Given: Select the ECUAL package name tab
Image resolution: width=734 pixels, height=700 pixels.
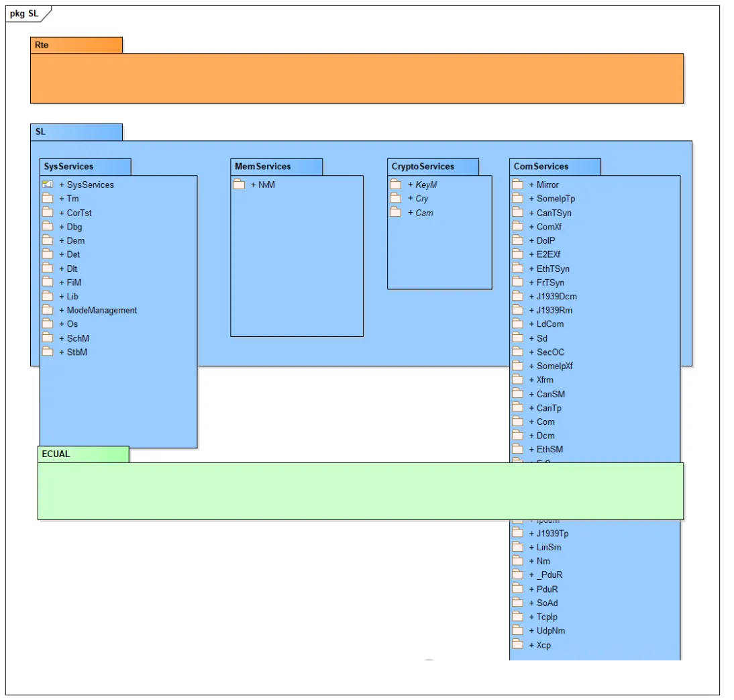Looking at the screenshot, I should [x=83, y=454].
